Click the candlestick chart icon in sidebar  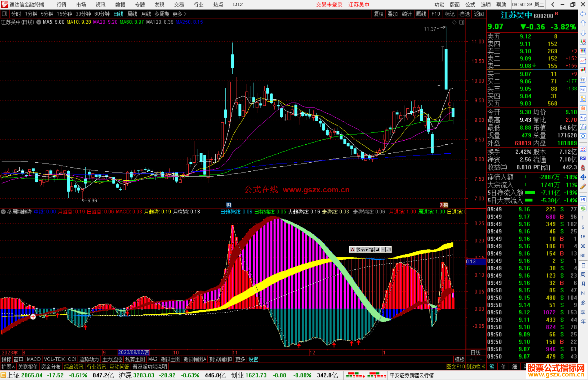coord(583,70)
